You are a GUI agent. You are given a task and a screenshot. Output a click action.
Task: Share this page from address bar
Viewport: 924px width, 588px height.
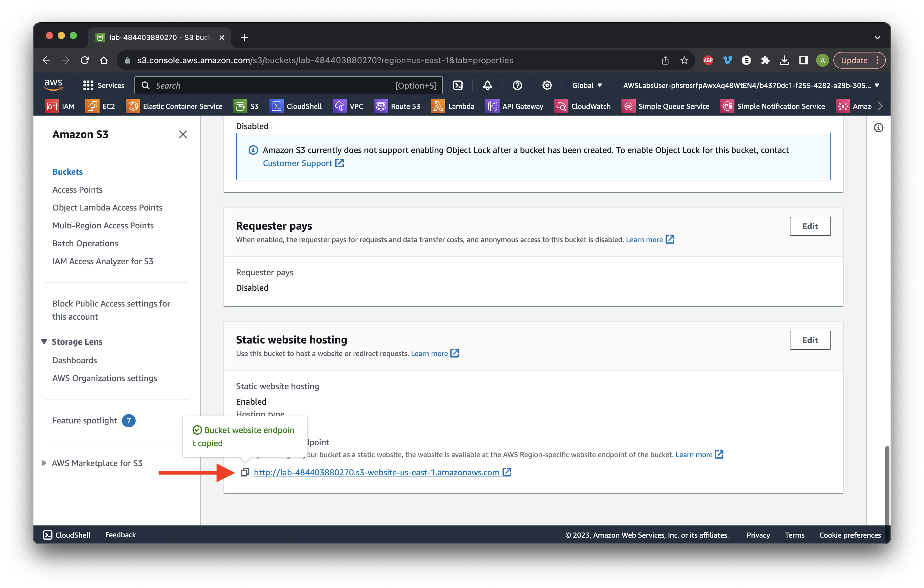665,60
